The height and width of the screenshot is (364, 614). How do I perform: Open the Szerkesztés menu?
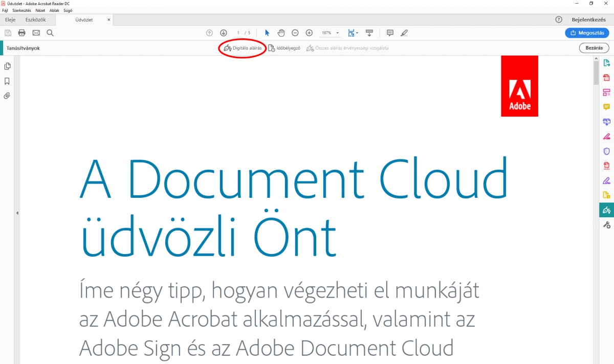point(21,10)
